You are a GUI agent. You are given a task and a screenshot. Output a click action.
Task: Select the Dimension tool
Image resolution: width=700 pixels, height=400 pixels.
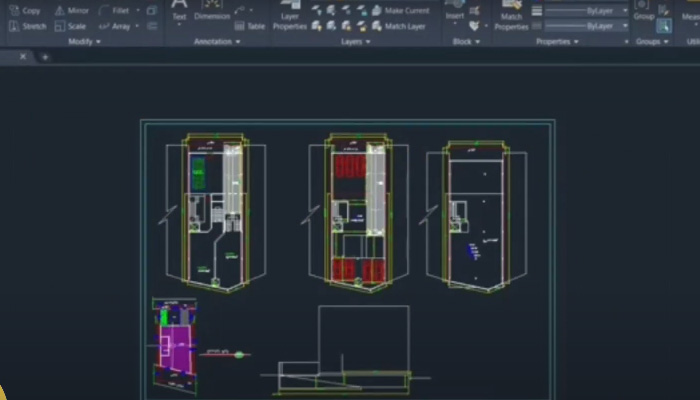tap(211, 14)
